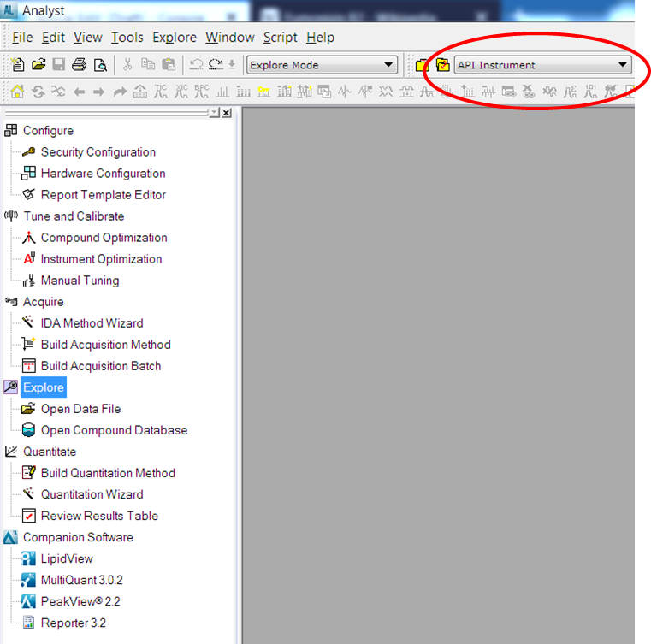Click the yellow folder project icon

422,65
